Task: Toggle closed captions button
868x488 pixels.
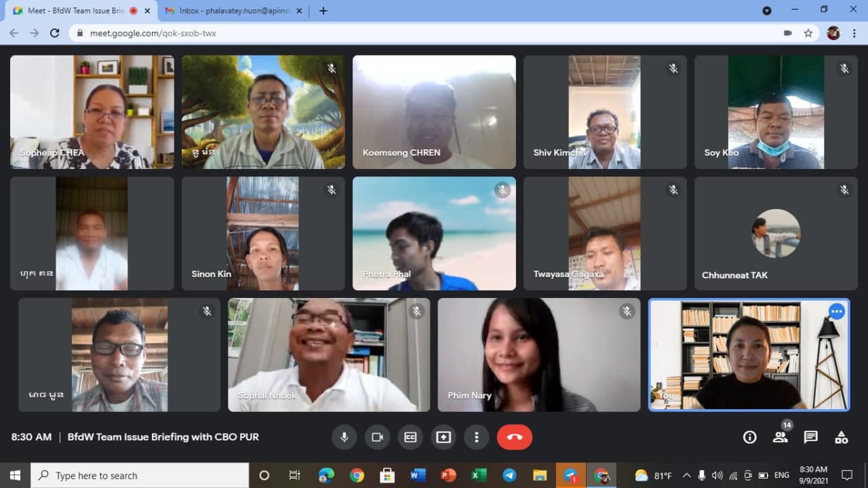Action: tap(410, 437)
